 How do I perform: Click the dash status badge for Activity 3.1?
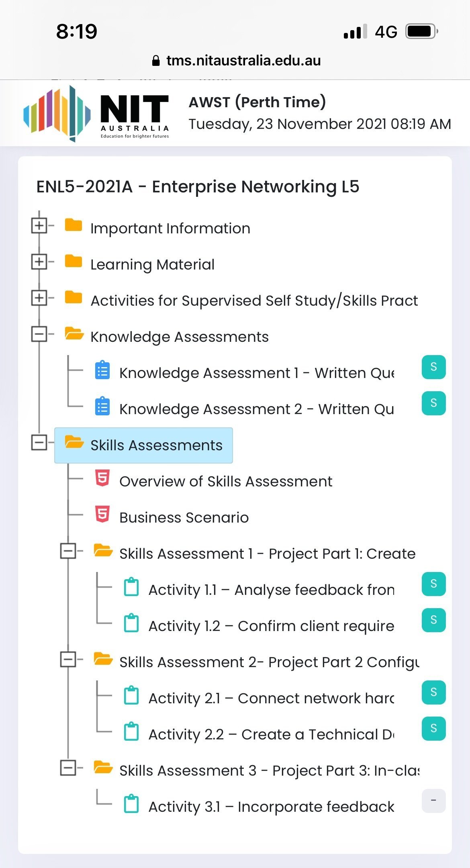[433, 801]
